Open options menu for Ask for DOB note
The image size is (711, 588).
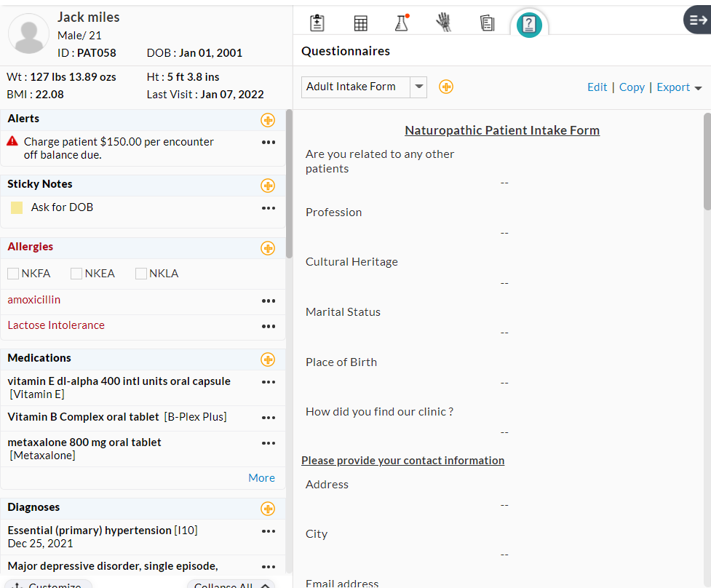point(269,208)
